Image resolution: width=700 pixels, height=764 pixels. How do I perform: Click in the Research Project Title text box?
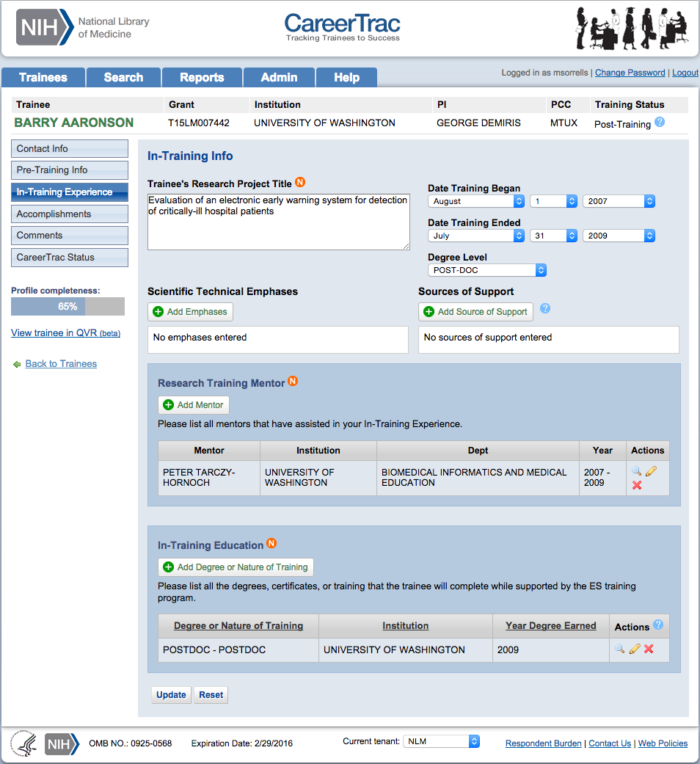(x=278, y=222)
